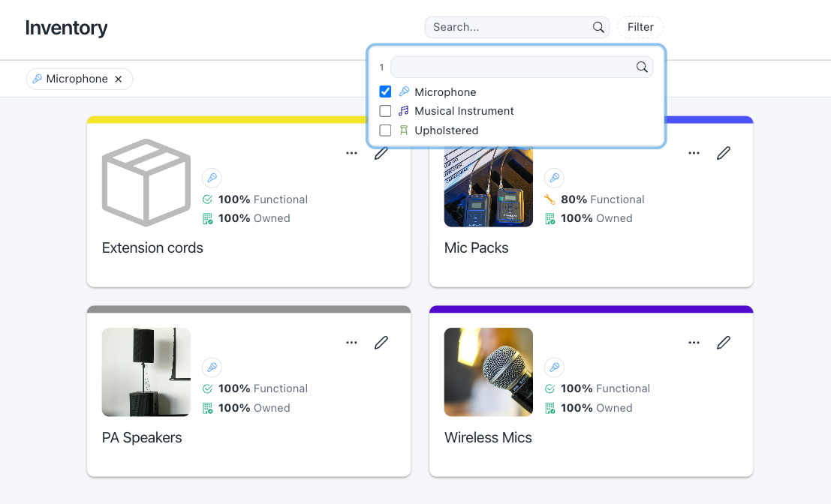Open the Mic Packs photo thumbnail

(x=489, y=187)
